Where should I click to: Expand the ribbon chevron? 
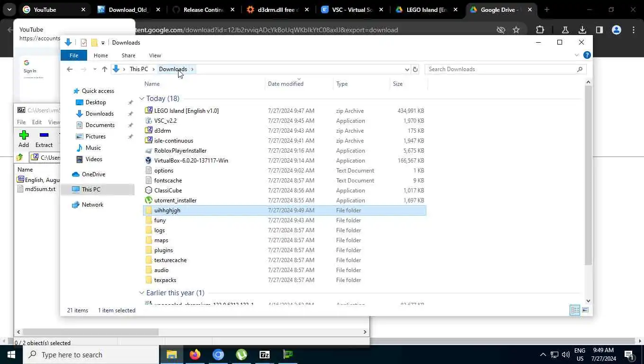[577, 55]
